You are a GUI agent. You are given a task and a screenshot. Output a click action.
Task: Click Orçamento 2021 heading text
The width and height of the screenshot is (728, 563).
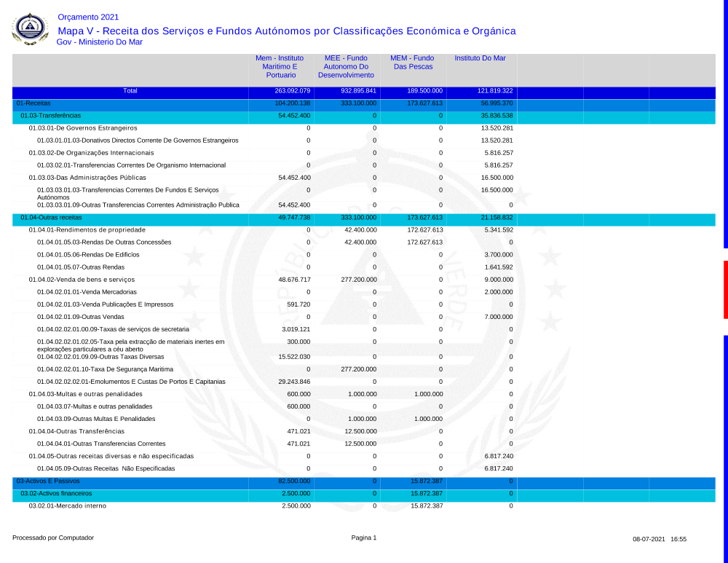point(87,17)
